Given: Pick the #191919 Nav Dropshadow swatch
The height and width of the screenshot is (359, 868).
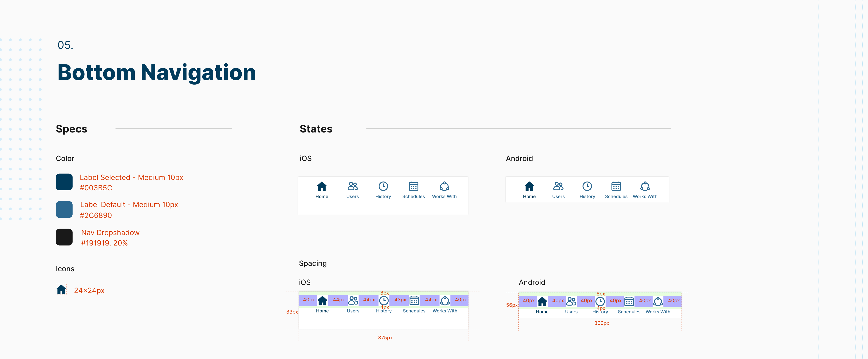Looking at the screenshot, I should 64,237.
